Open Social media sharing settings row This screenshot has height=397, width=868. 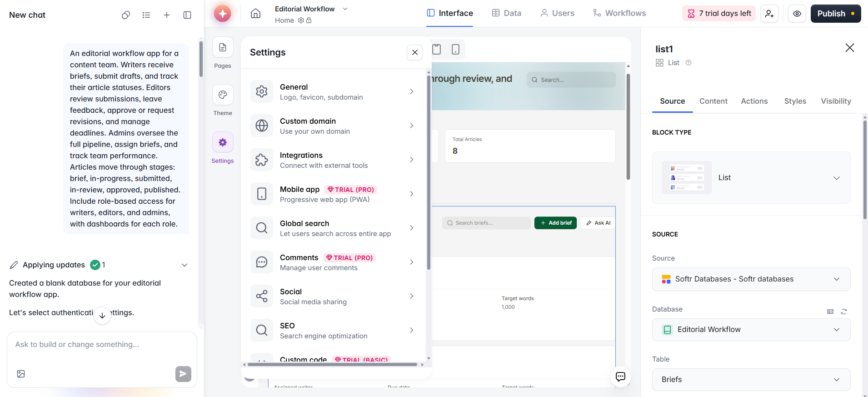tap(334, 296)
